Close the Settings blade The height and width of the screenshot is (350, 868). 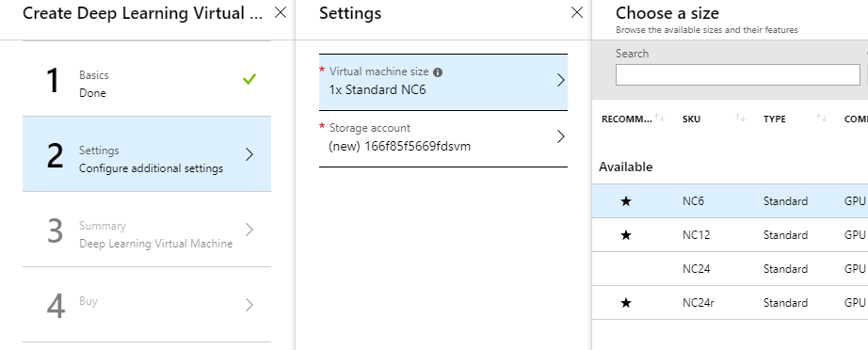click(577, 13)
